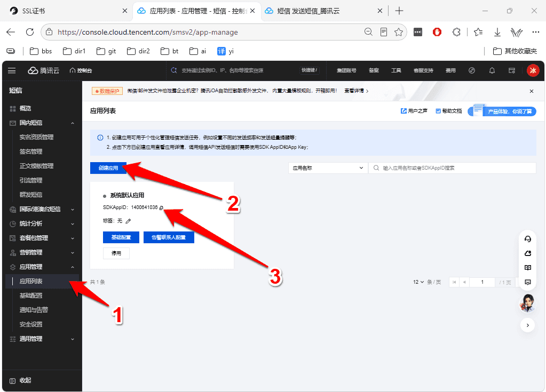Click the 腾讯云 logo
Screen dimensions: 546x392
click(44, 70)
